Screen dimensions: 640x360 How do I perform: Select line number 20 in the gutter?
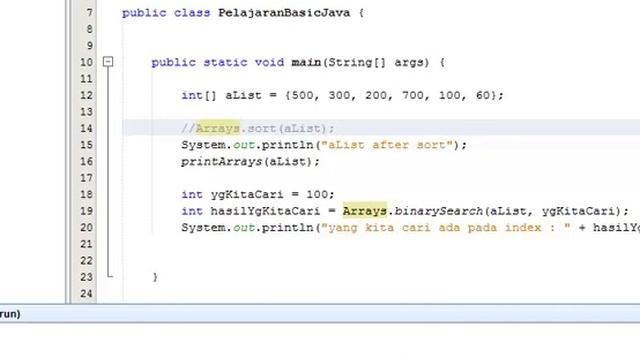86,227
